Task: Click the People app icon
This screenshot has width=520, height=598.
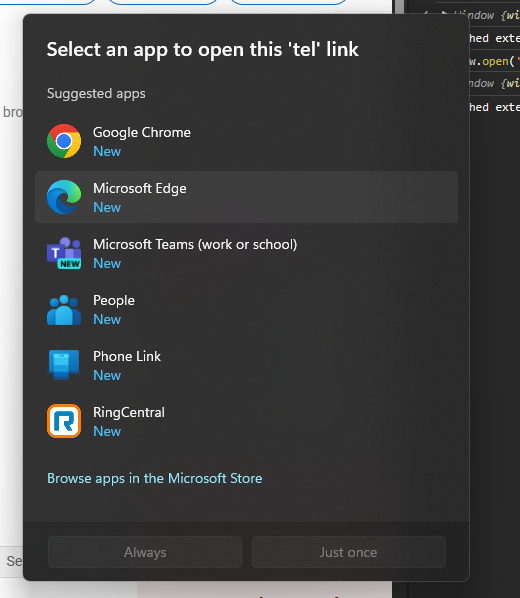Action: point(64,309)
